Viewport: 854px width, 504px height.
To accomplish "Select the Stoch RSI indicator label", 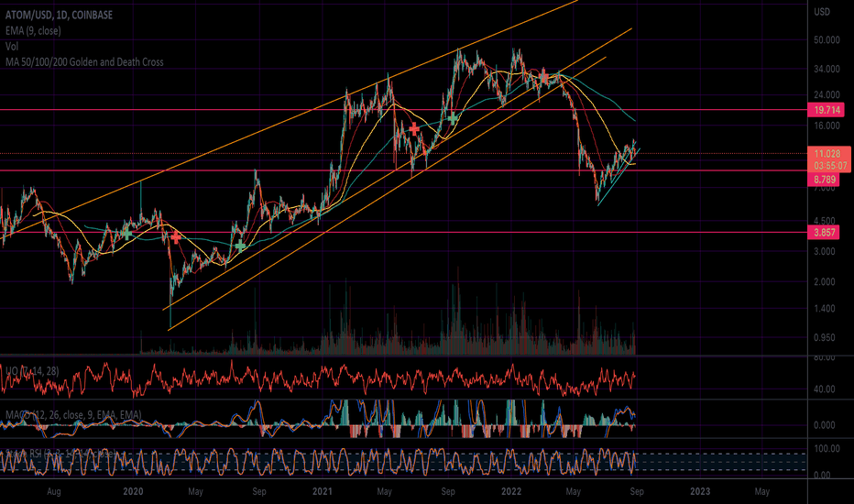I will [60, 453].
